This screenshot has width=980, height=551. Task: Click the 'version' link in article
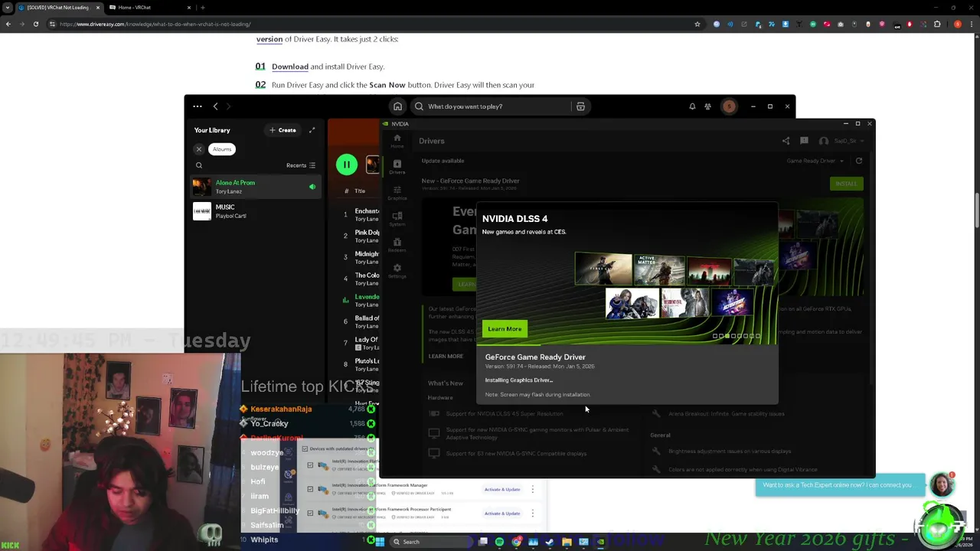[x=269, y=39]
